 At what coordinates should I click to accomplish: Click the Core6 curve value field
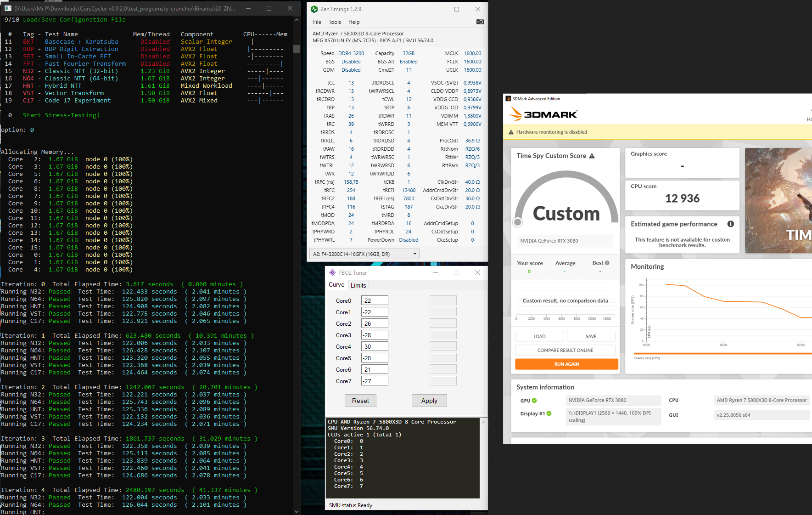[375, 369]
